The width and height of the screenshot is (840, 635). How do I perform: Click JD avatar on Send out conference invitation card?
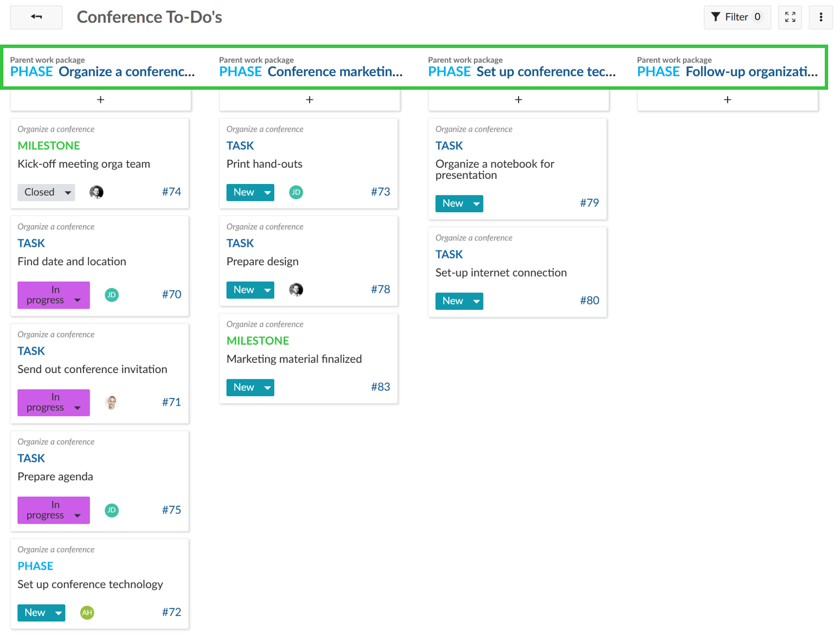(112, 402)
